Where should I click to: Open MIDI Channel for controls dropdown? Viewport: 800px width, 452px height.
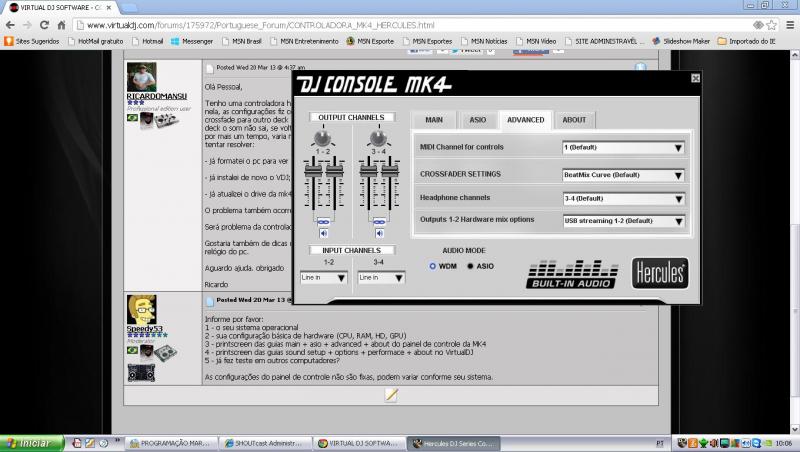click(623, 147)
